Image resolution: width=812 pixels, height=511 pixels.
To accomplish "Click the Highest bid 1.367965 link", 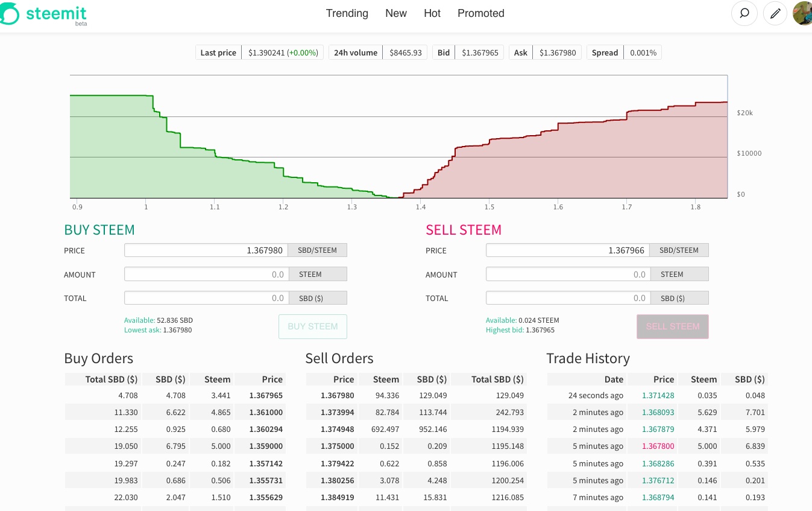I will pos(520,330).
